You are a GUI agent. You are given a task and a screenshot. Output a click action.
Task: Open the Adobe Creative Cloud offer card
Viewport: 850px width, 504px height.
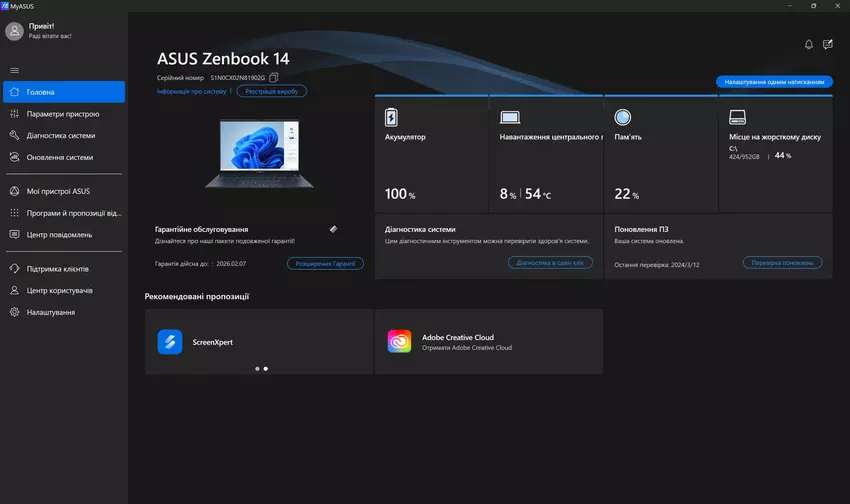coord(488,342)
